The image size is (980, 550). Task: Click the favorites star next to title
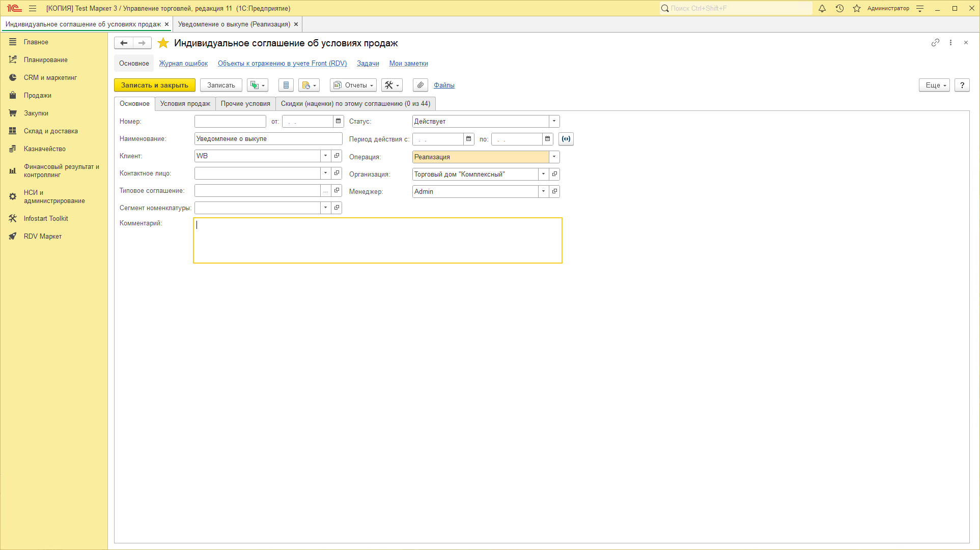tap(163, 43)
